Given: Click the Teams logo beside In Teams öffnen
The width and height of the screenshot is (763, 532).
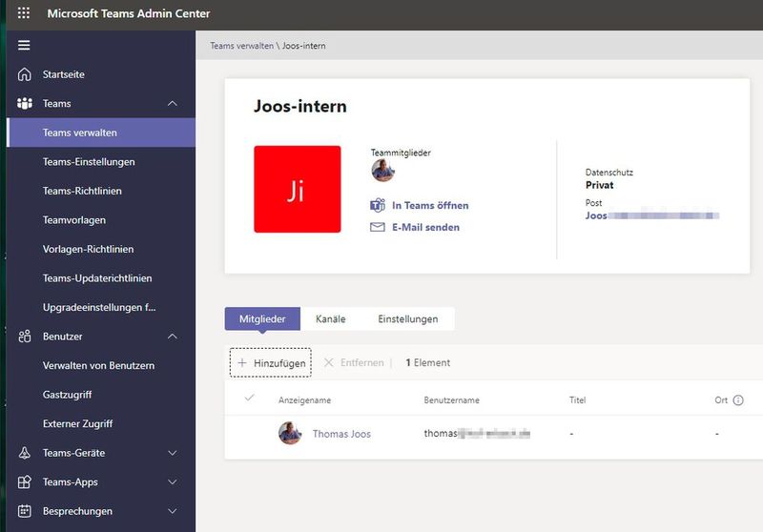Looking at the screenshot, I should (x=378, y=206).
